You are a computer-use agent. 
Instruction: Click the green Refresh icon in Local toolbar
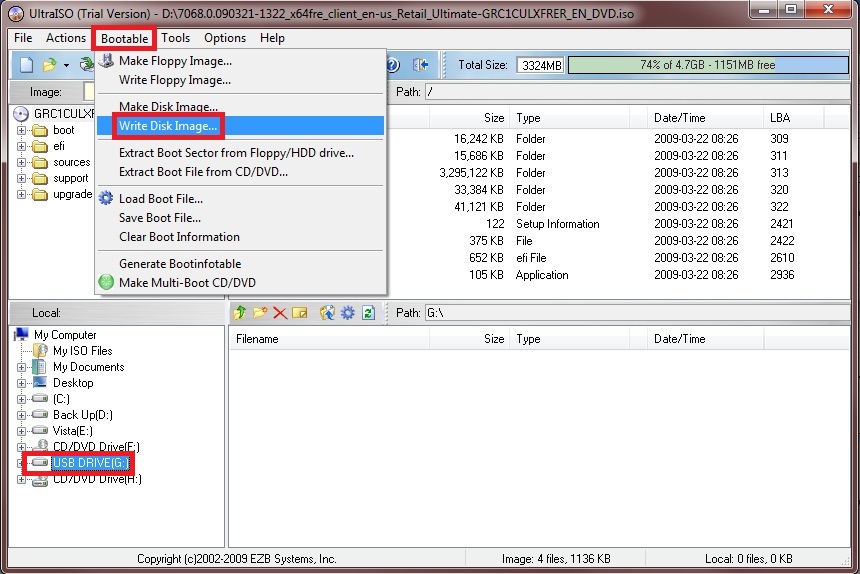tap(368, 313)
